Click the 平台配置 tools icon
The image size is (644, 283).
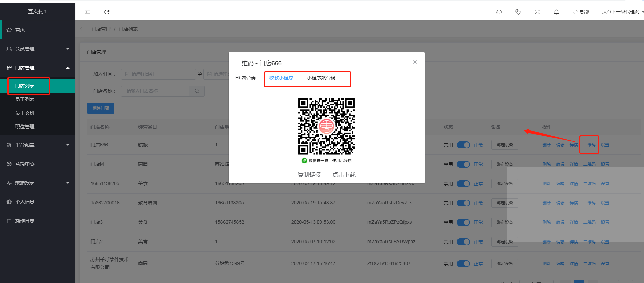click(x=9, y=145)
